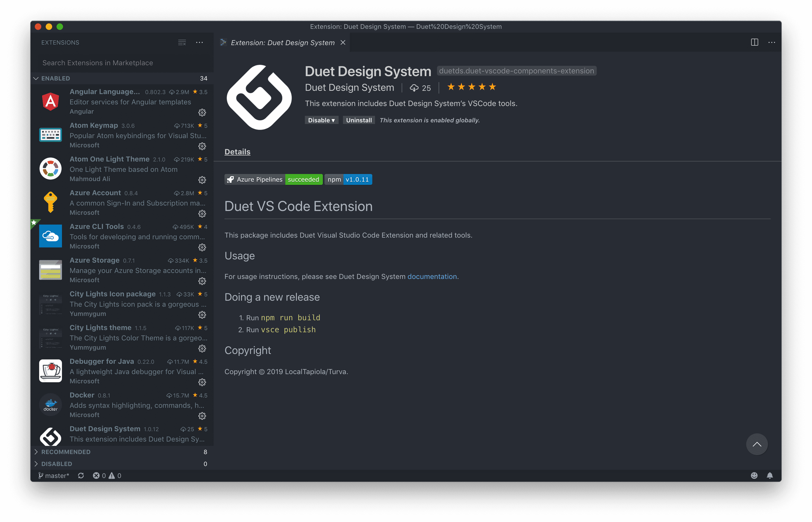The width and height of the screenshot is (812, 522).
Task: Click the five-star rating
Action: coord(471,87)
